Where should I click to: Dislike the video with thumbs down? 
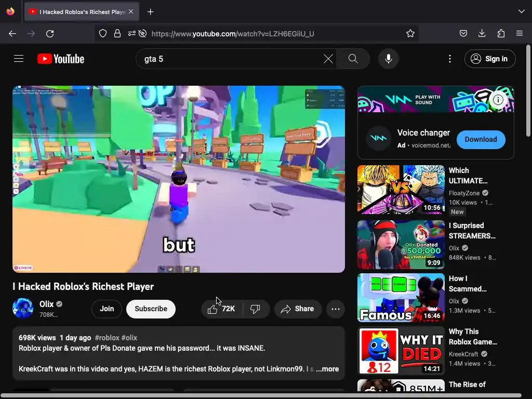tap(255, 309)
